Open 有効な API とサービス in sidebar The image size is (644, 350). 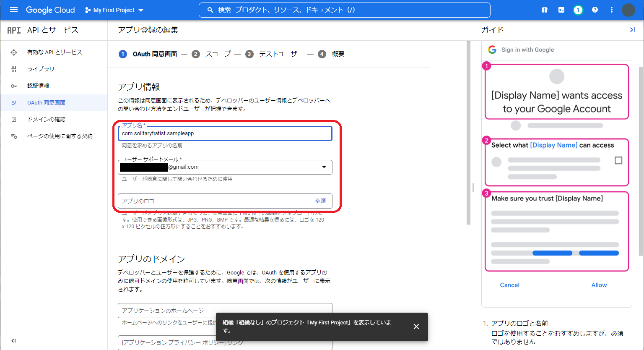click(x=54, y=52)
